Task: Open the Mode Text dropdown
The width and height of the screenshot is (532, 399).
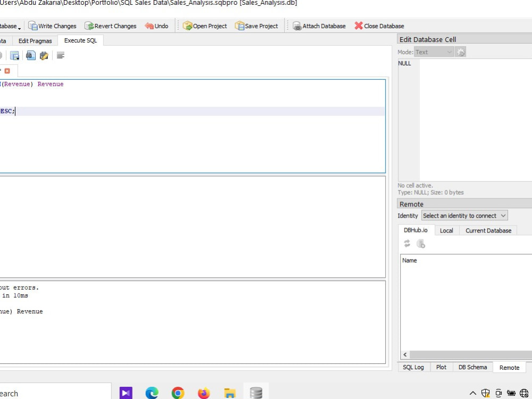Action: tap(434, 52)
